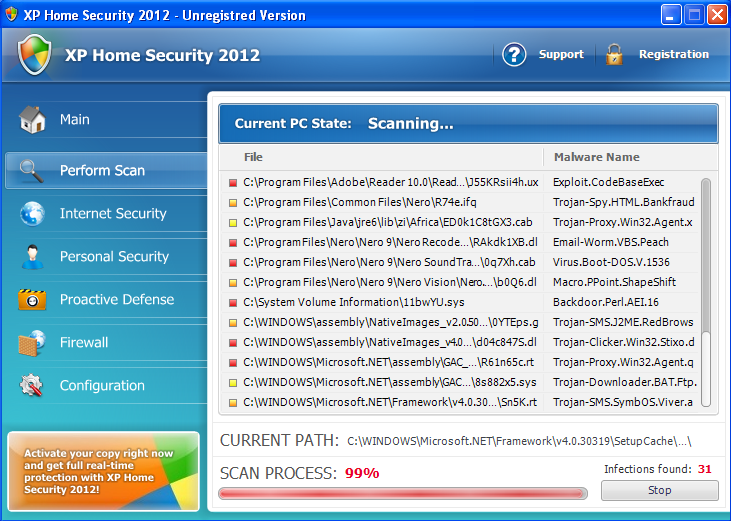Click the house icon beside Main
This screenshot has width=731, height=521.
pos(32,120)
